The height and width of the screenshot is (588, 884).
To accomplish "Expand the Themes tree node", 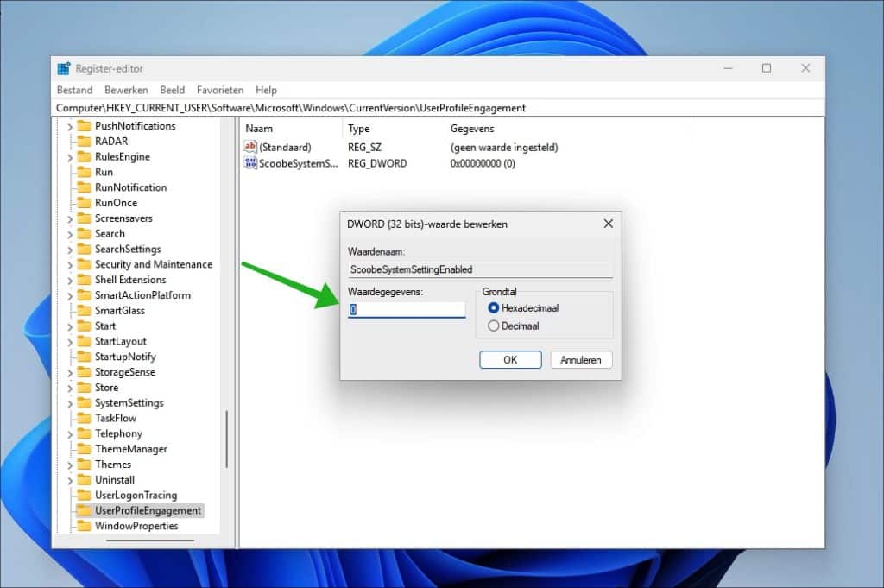I will pyautogui.click(x=69, y=465).
